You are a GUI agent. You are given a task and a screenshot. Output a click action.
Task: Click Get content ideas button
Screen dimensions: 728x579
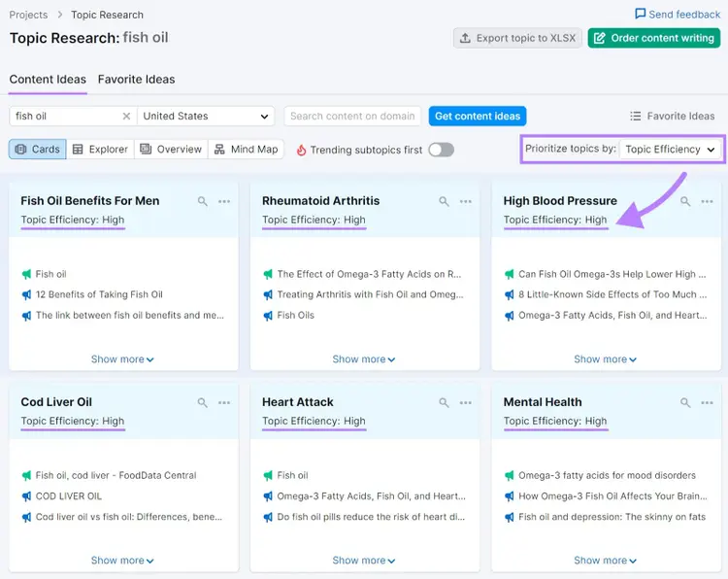478,117
